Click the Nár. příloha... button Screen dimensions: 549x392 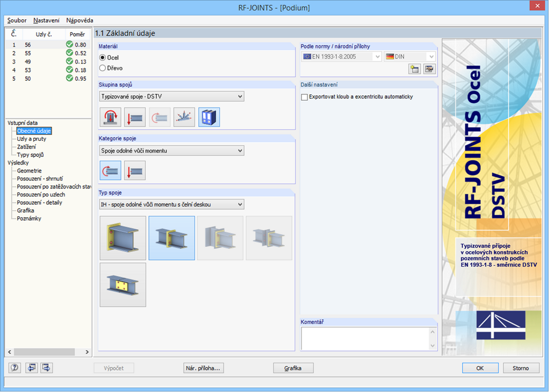[203, 368]
